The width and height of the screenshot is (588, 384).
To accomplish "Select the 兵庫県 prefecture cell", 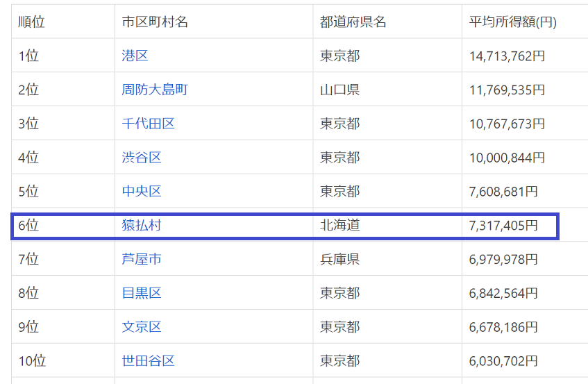I will pos(340,260).
